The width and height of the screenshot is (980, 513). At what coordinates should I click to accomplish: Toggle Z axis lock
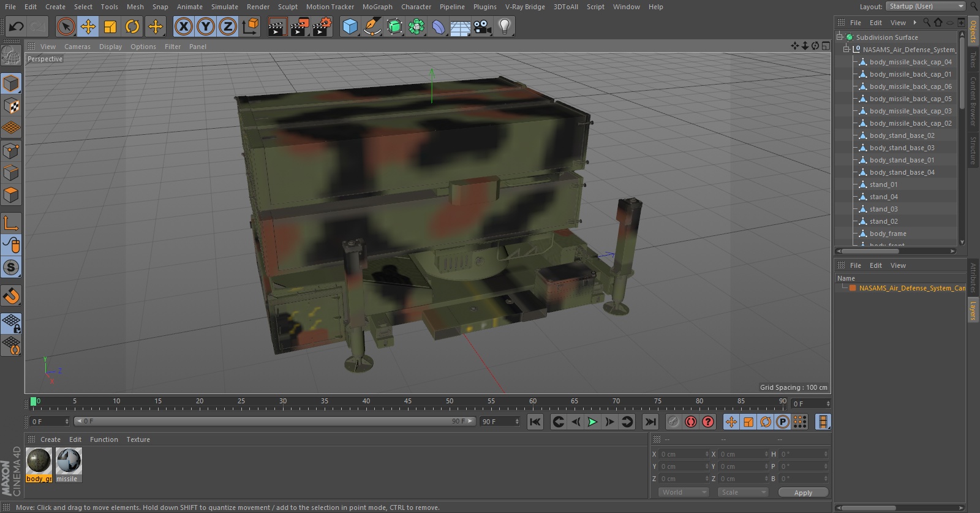[228, 26]
